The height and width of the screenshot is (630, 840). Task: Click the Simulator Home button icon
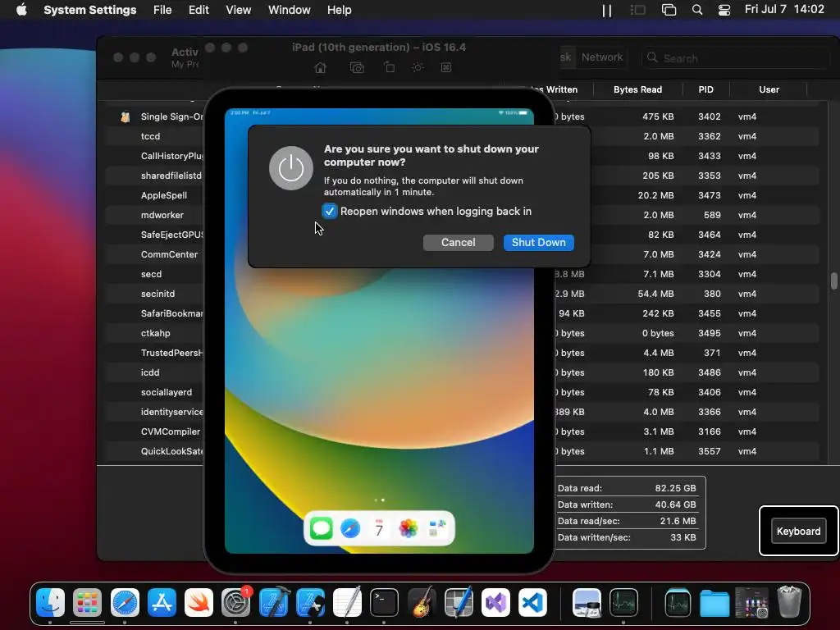(321, 67)
